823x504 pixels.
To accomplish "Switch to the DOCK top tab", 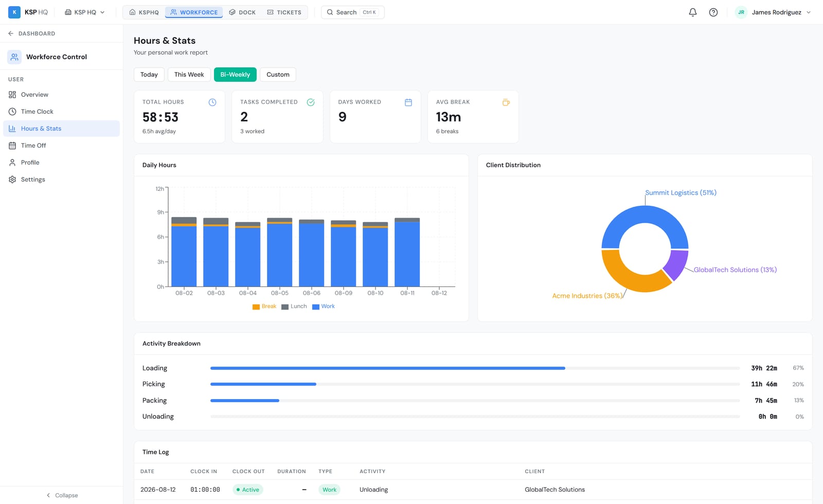I will click(242, 12).
